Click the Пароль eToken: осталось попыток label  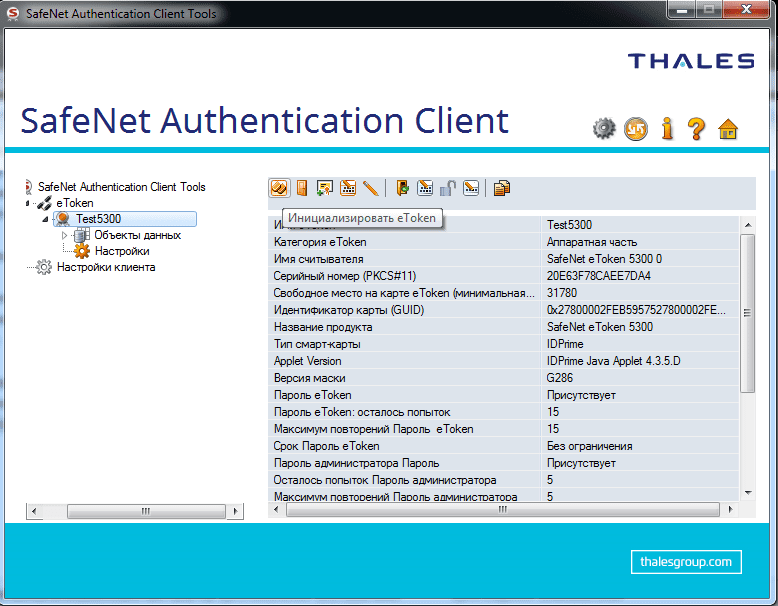[x=362, y=412]
